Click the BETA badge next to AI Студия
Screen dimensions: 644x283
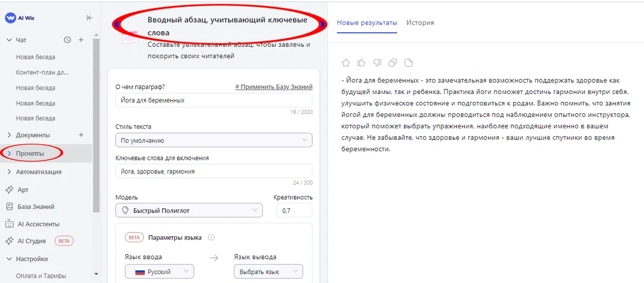(64, 241)
